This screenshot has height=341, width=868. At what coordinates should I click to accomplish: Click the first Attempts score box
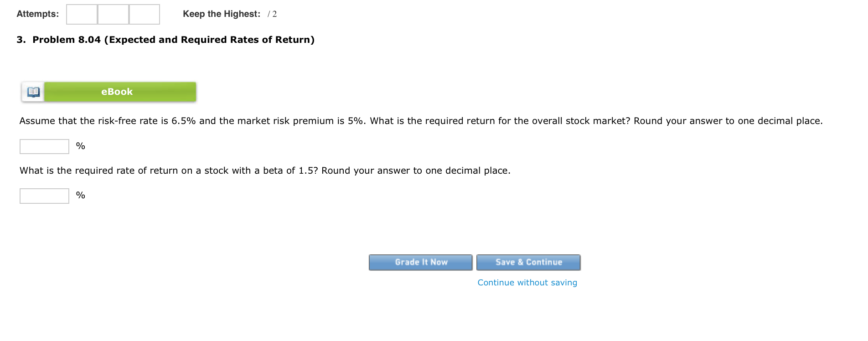[81, 14]
